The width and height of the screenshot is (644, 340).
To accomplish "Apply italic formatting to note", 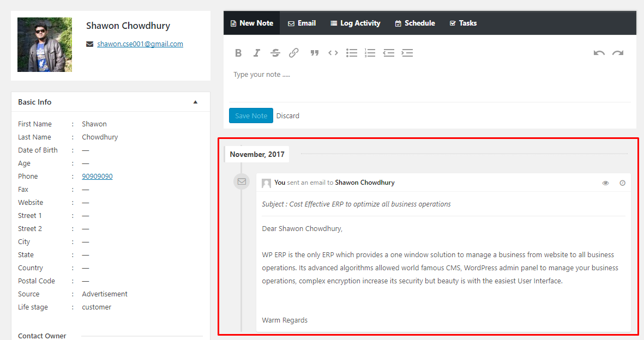I will 257,53.
